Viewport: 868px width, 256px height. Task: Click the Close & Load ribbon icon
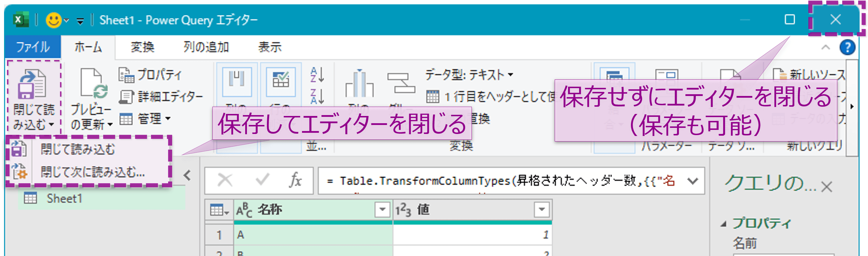pyautogui.click(x=32, y=84)
